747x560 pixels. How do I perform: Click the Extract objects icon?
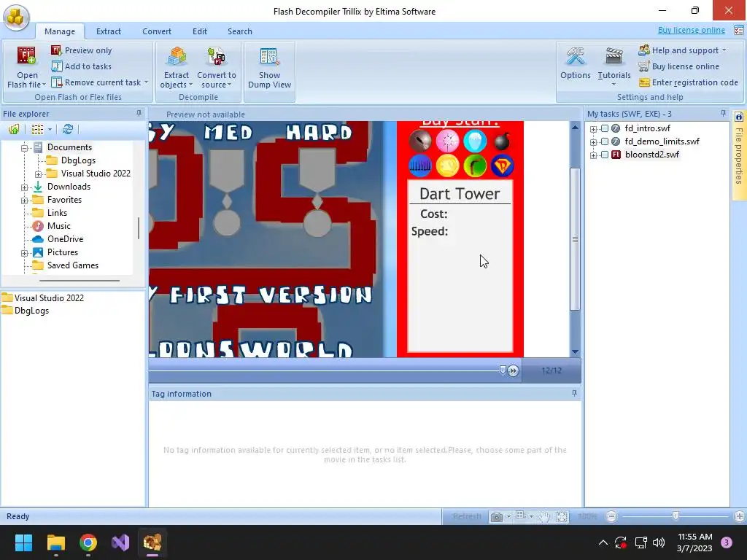(x=177, y=57)
